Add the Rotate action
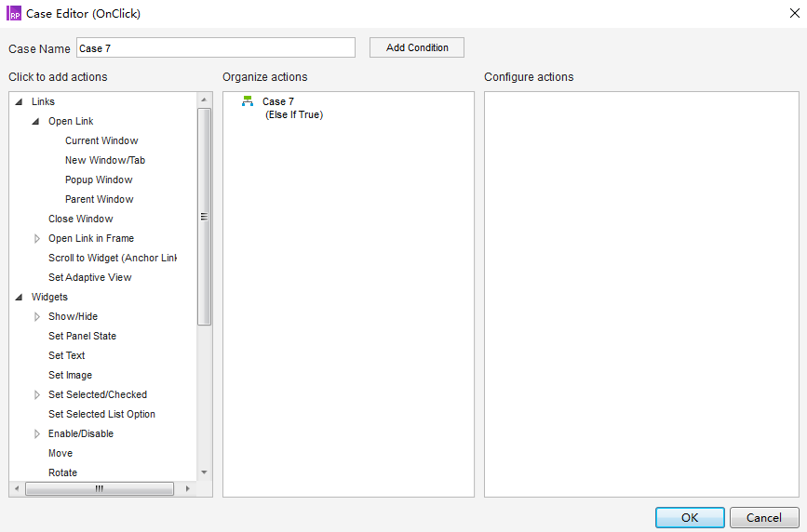The image size is (807, 532). (x=62, y=473)
